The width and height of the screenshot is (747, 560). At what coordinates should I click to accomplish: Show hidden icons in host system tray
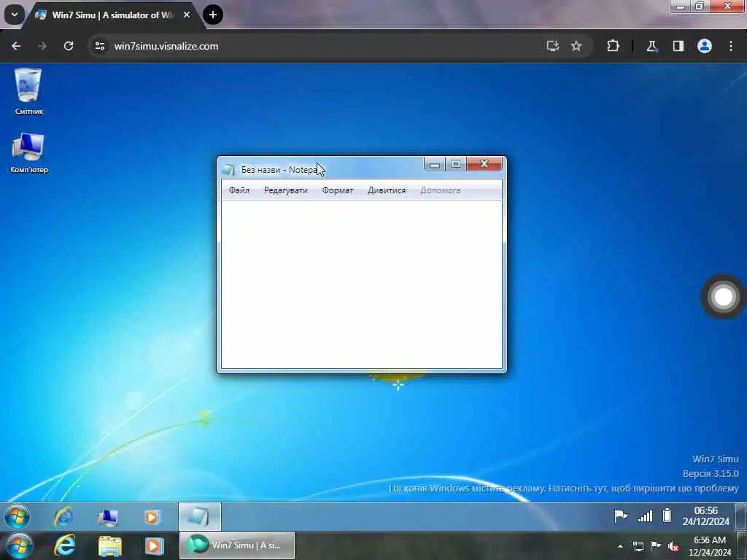[x=620, y=547]
